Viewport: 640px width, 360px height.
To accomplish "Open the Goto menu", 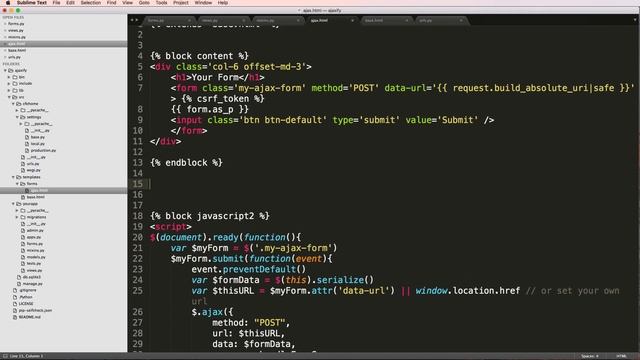I will click(x=144, y=3).
